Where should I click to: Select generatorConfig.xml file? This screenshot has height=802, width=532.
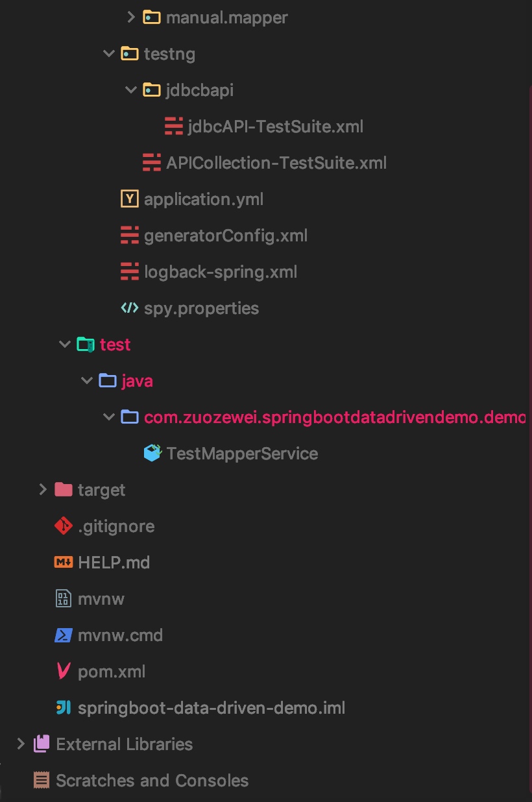click(x=226, y=236)
